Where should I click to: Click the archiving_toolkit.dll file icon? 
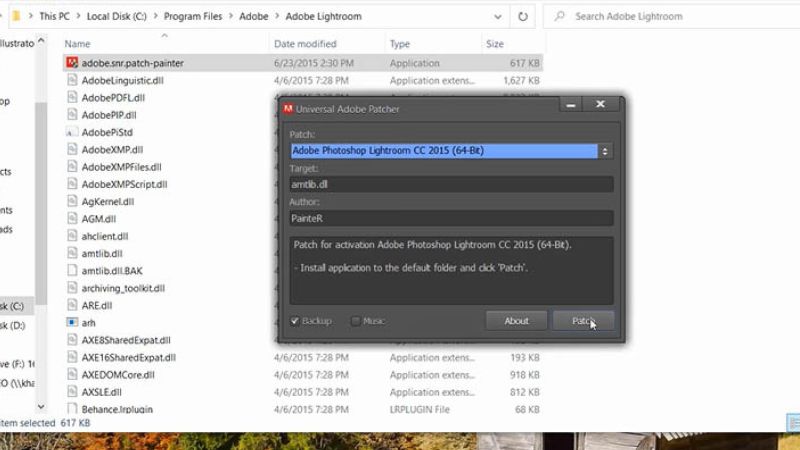point(72,288)
